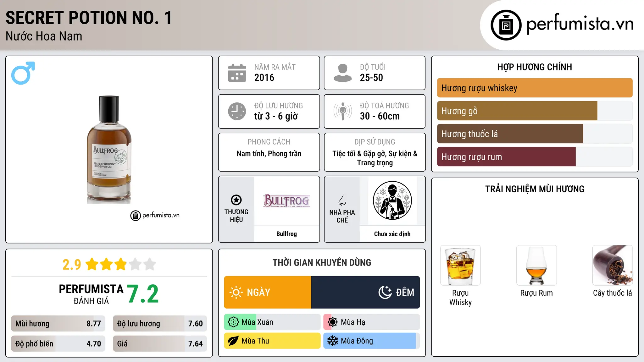
Task: Click the "TRẢI NGHIỆM MÙI HƯƠNG" heading
Action: coord(535,189)
